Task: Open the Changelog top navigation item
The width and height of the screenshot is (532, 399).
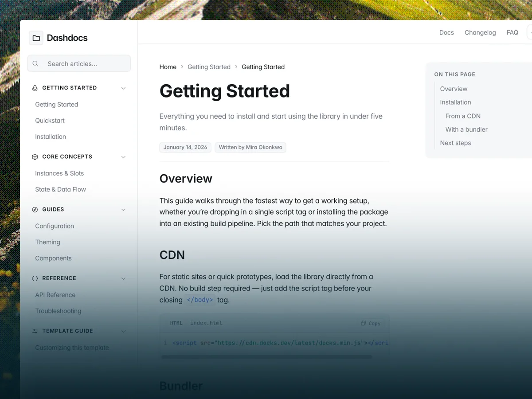Action: 480,32
